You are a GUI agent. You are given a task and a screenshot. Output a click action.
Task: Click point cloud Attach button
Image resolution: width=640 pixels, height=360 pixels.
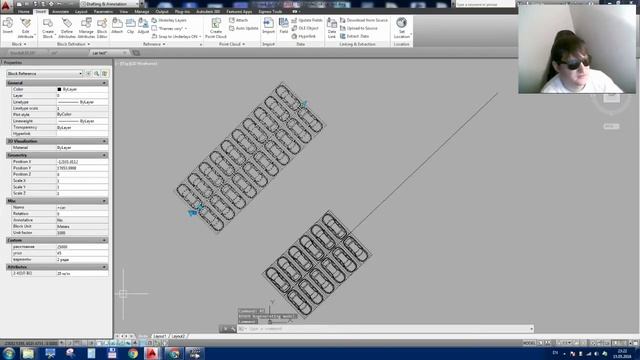point(239,20)
